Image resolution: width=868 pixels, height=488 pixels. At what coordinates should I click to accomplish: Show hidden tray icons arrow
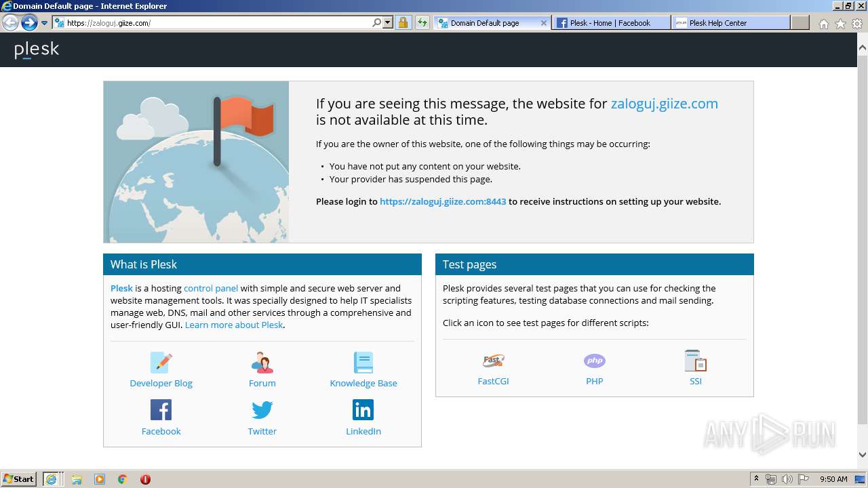coord(756,479)
